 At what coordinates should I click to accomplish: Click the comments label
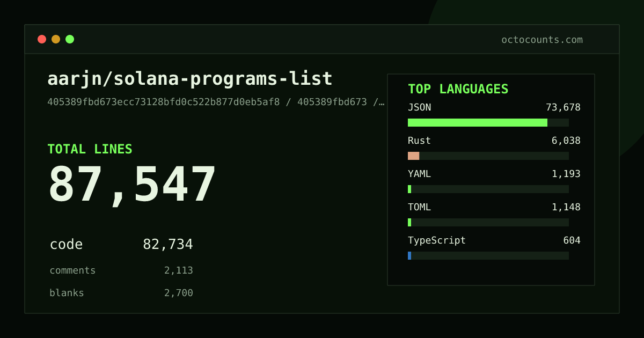coord(72,270)
